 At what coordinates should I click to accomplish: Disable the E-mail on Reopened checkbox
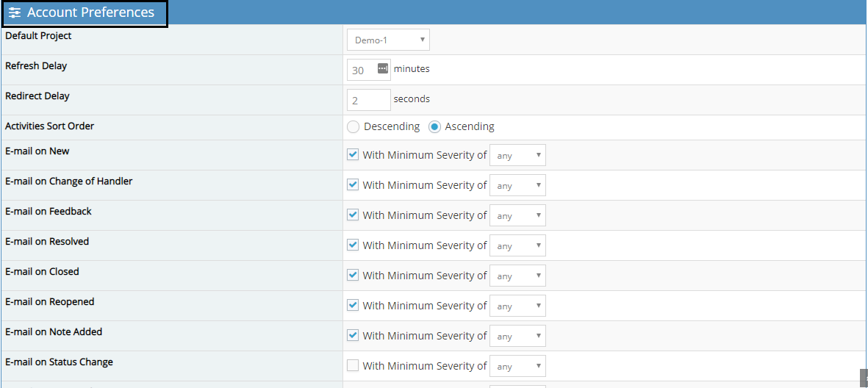click(353, 306)
